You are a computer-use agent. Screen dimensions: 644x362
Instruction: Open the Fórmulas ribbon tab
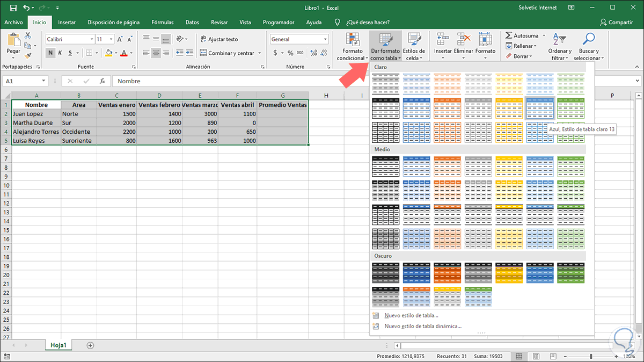coord(162,23)
